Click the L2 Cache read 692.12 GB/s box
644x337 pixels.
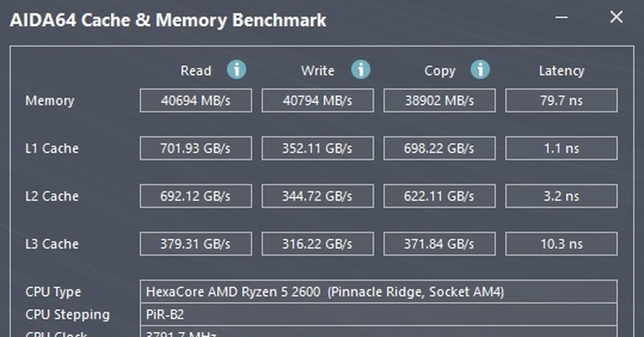pos(196,196)
